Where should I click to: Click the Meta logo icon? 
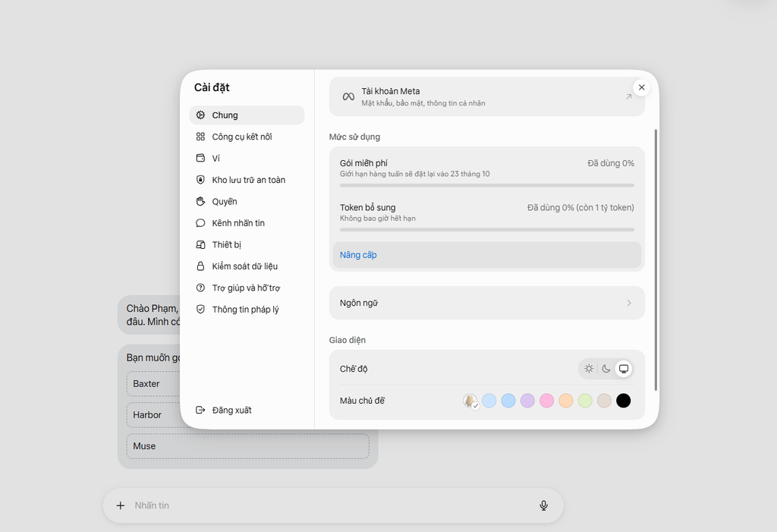coord(348,96)
